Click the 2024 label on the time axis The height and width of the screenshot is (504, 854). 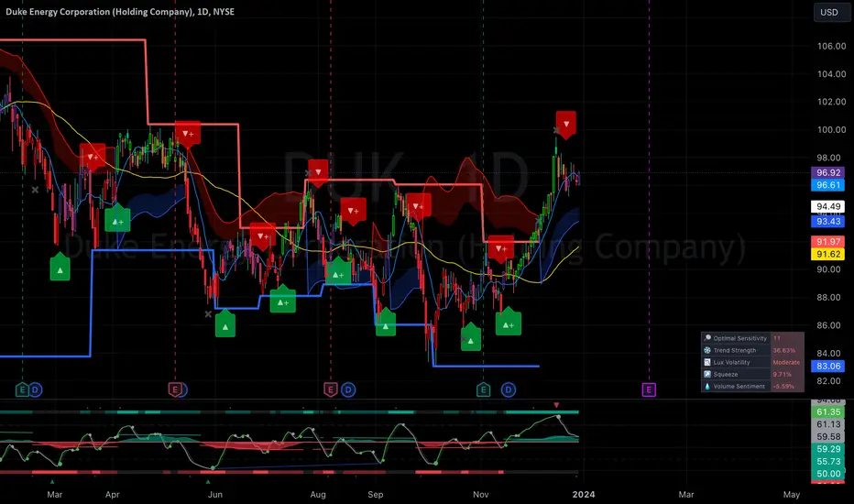click(584, 494)
